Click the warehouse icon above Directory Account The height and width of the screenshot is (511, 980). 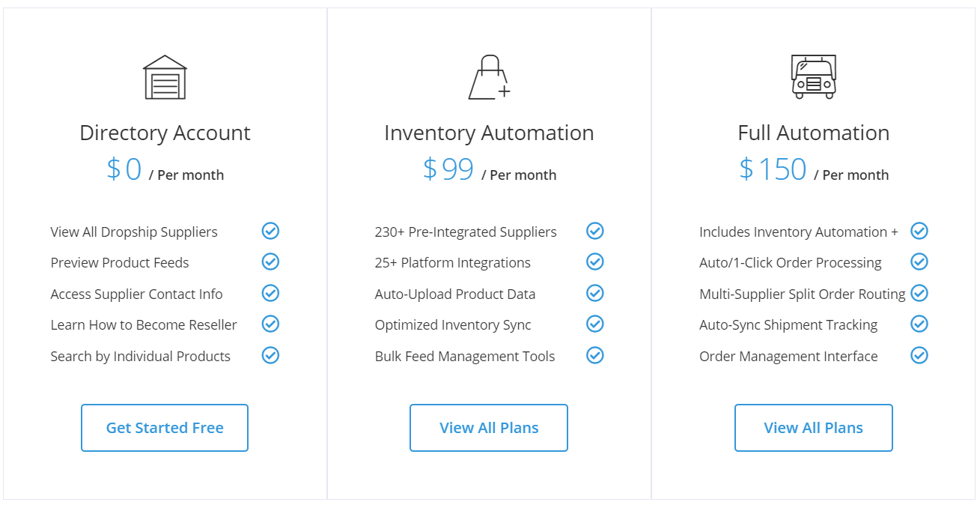pyautogui.click(x=164, y=75)
